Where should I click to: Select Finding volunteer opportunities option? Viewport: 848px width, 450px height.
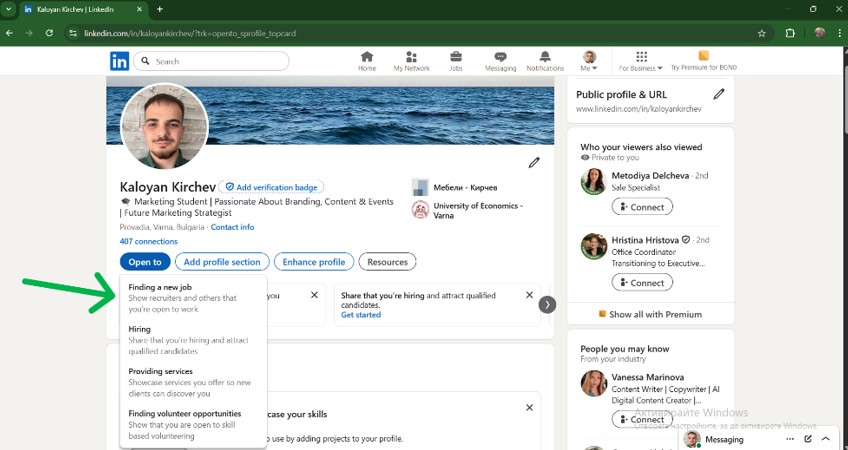(193, 424)
